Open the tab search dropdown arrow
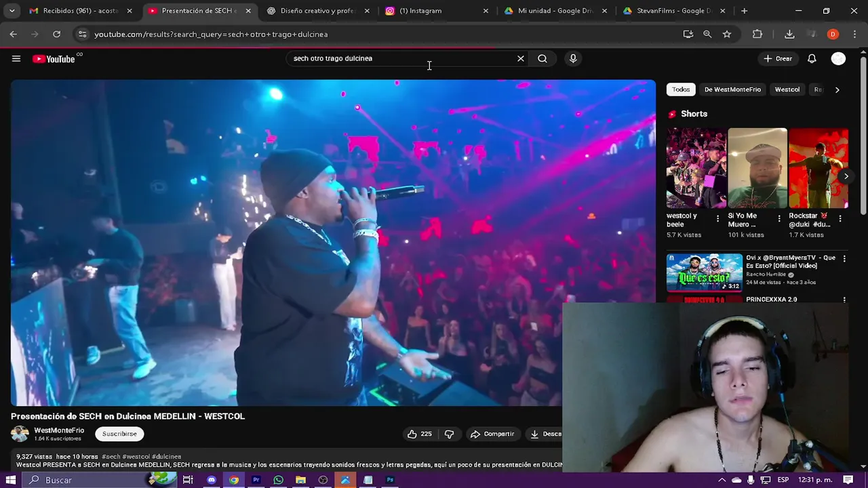 (12, 11)
